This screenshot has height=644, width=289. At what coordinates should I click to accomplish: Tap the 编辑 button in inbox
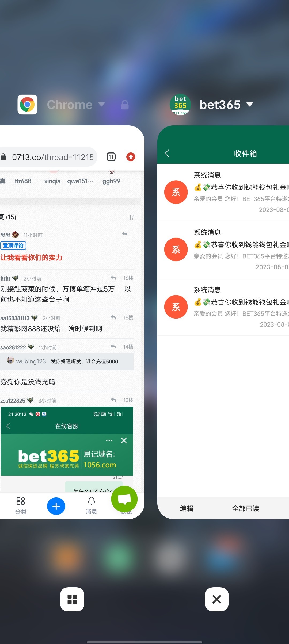coord(187,508)
